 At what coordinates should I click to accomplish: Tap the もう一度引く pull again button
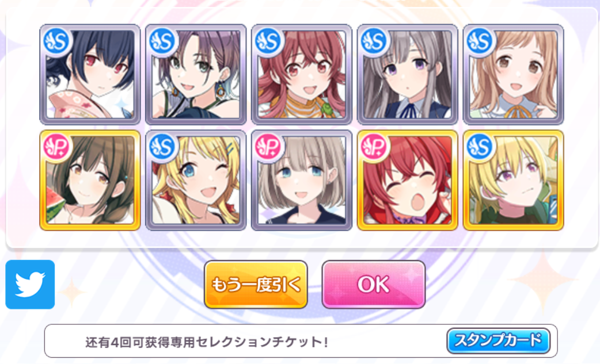pyautogui.click(x=256, y=285)
